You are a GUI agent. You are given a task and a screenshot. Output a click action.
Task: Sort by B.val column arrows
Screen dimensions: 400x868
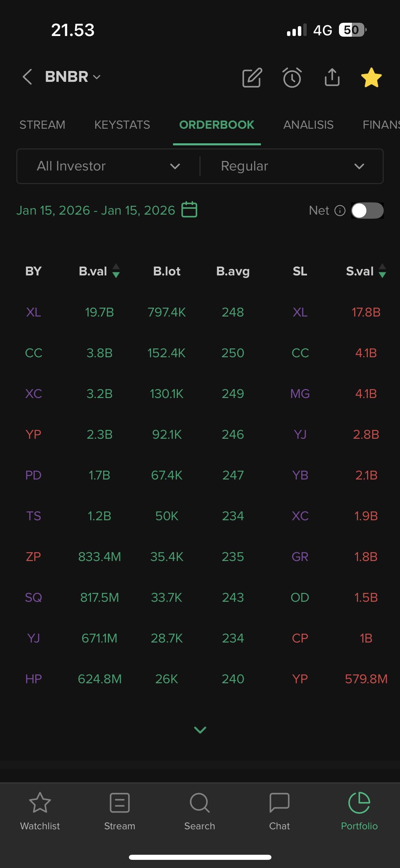116,271
